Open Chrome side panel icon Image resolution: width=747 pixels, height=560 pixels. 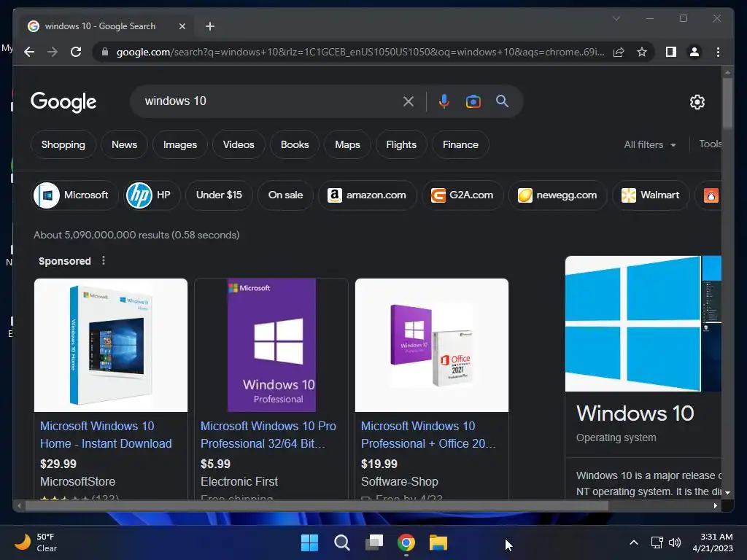(x=671, y=52)
